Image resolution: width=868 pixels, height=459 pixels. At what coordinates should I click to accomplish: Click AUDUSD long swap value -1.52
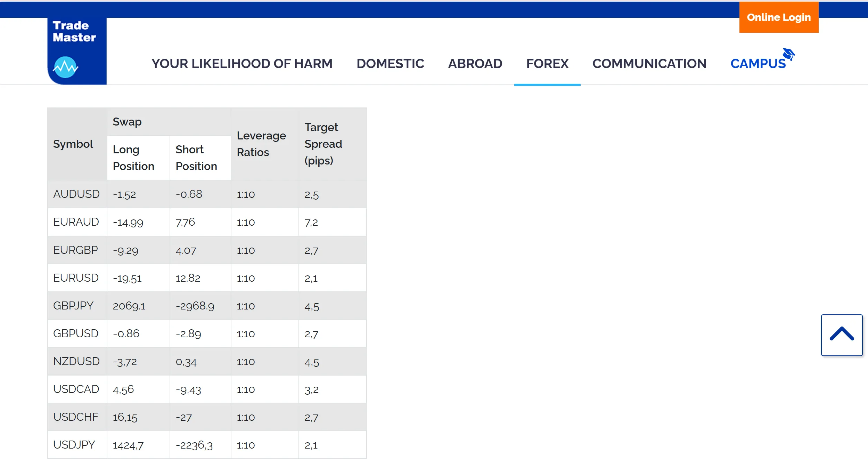[x=124, y=194]
